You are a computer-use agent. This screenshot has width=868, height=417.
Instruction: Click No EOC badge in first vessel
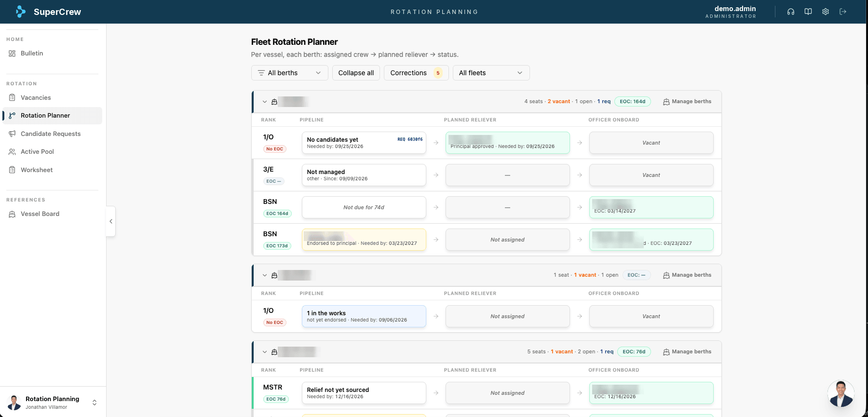click(x=275, y=149)
